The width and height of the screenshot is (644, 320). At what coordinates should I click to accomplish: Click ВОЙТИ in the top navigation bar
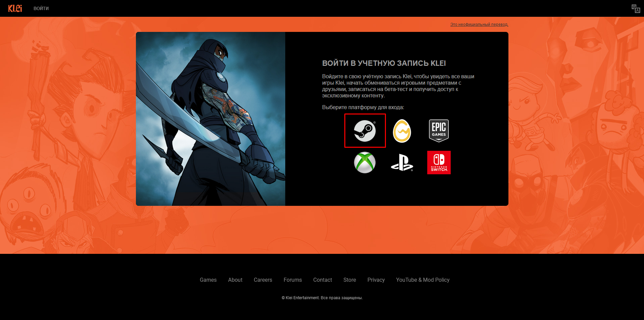41,8
